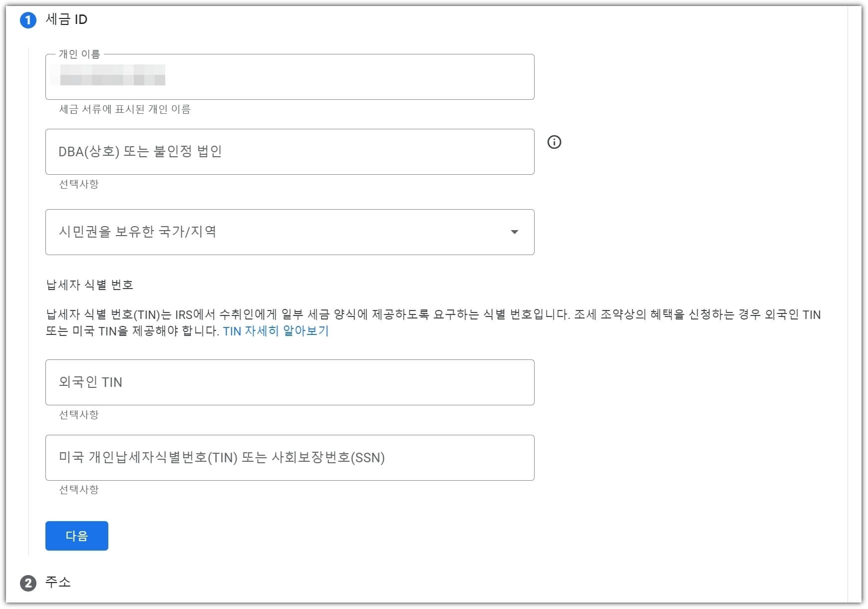Focus the DBA(상호) 또는 불인정 법인 field
The image size is (868, 609).
[289, 152]
